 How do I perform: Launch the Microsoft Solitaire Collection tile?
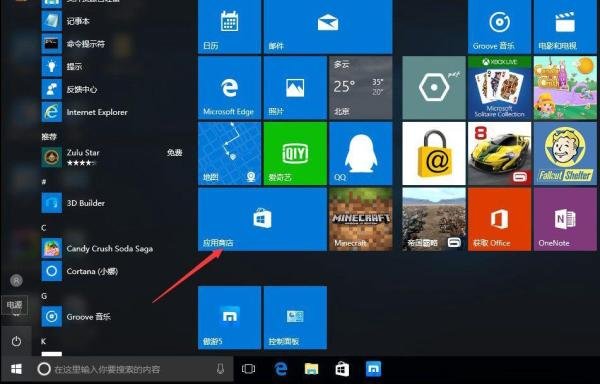click(x=499, y=88)
